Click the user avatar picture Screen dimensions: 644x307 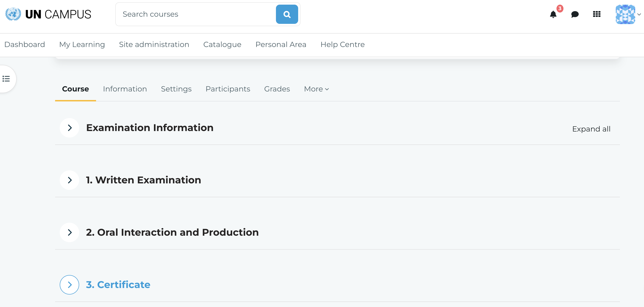[x=625, y=14]
